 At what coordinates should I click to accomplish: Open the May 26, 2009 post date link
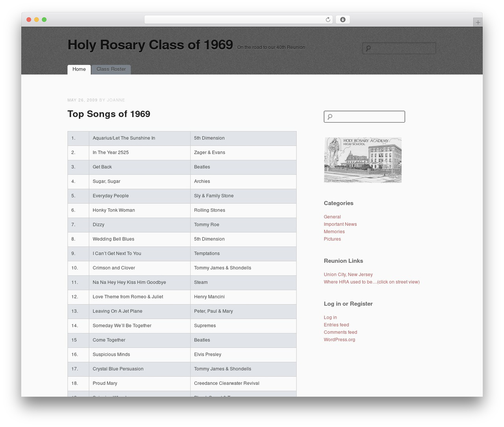coord(82,100)
